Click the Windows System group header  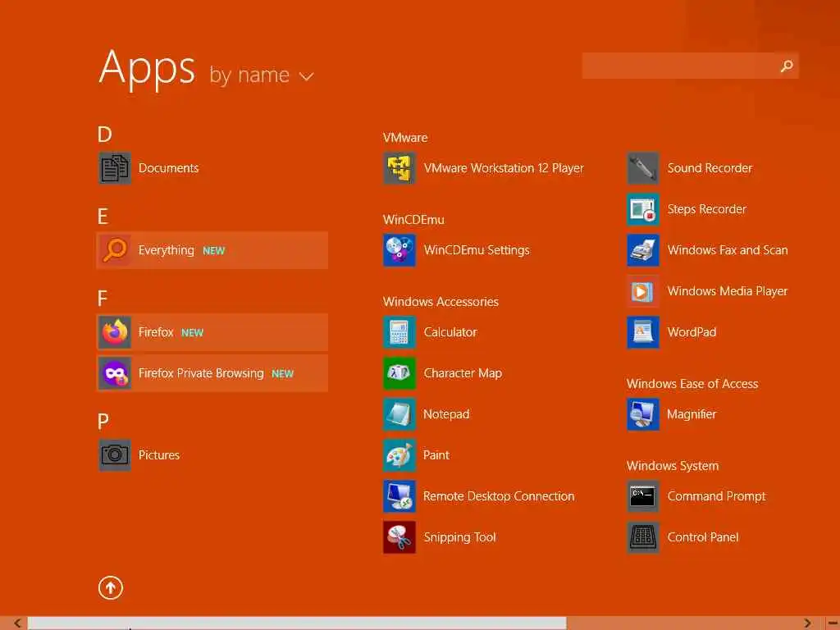click(x=673, y=466)
